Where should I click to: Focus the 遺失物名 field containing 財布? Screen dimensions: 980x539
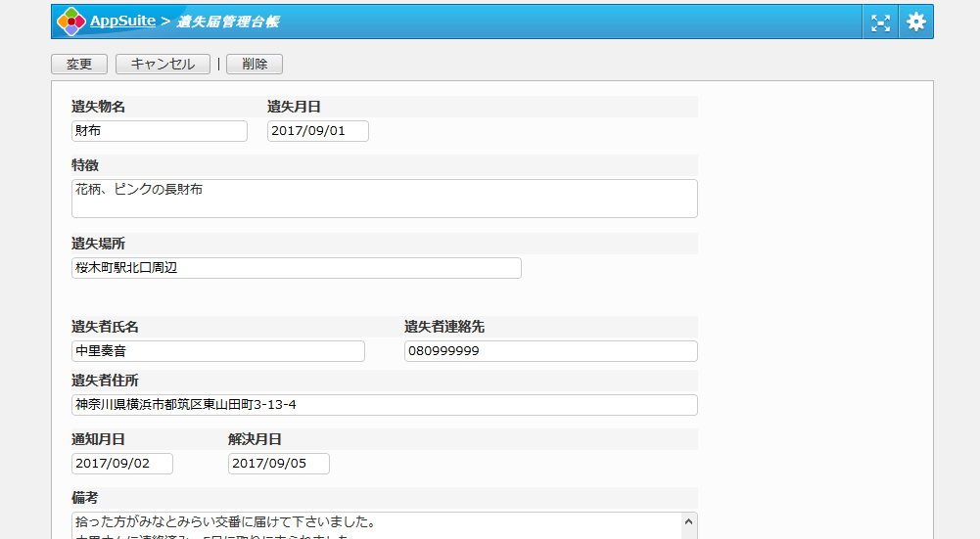click(x=160, y=131)
